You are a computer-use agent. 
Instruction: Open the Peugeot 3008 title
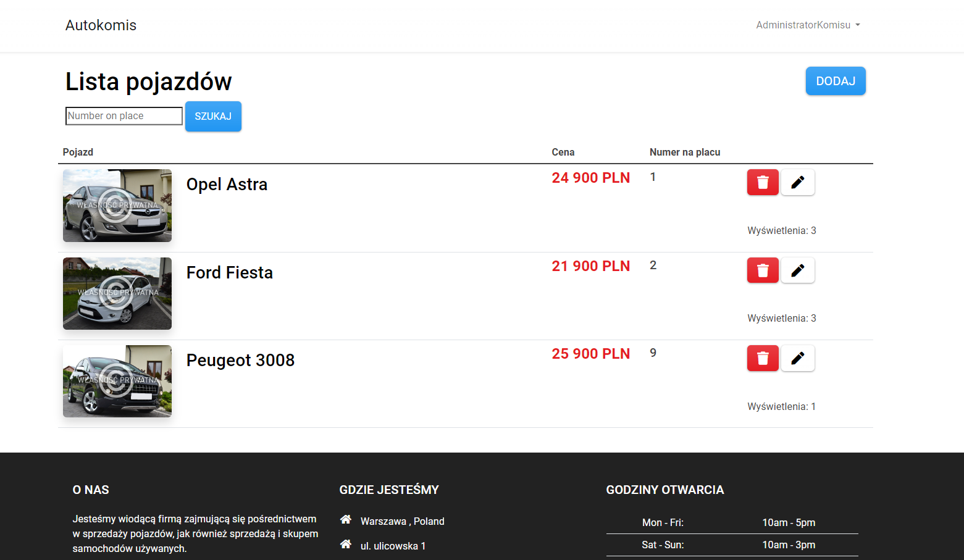(x=240, y=361)
